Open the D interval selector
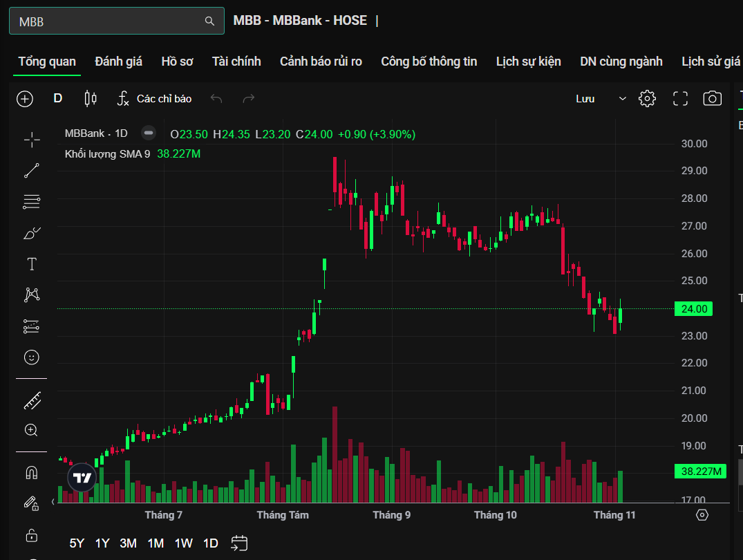This screenshot has height=560, width=743. coord(58,99)
